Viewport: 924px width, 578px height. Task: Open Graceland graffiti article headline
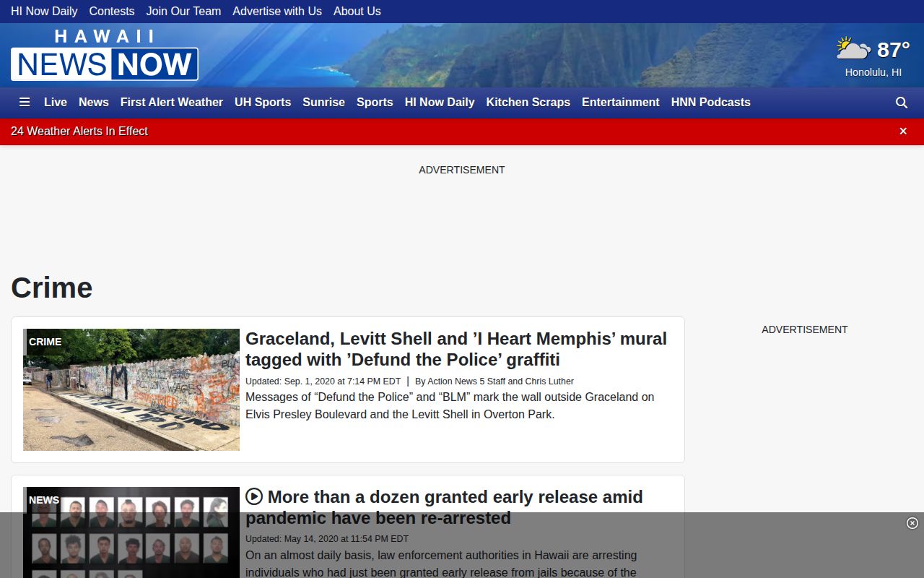pyautogui.click(x=456, y=349)
